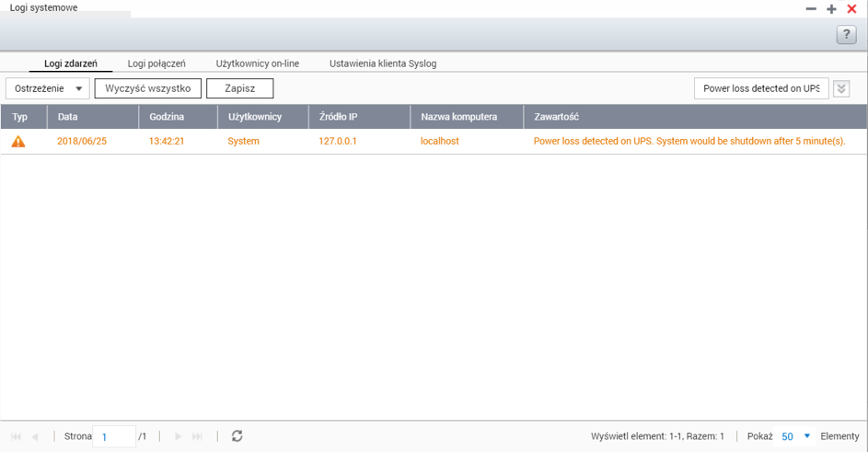The width and height of the screenshot is (868, 452).
Task: Go to previous page arrow icon
Action: tap(35, 436)
